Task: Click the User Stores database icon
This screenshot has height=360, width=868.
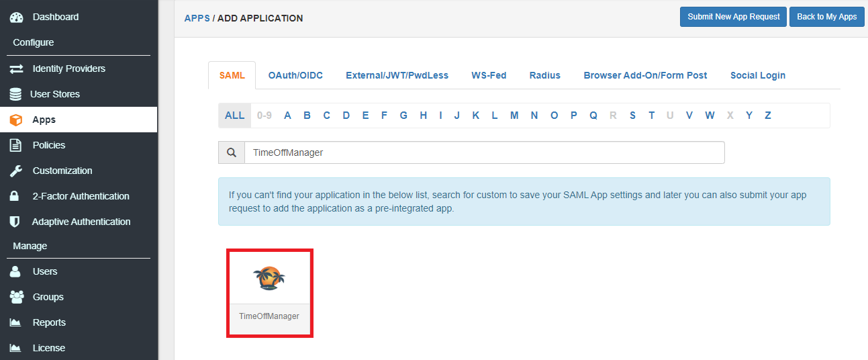Action: pos(15,94)
